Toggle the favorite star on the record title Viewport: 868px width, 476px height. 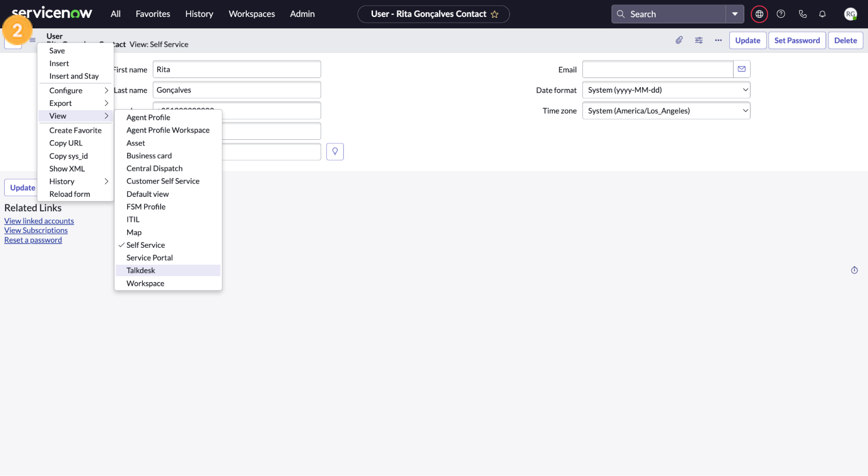(495, 14)
